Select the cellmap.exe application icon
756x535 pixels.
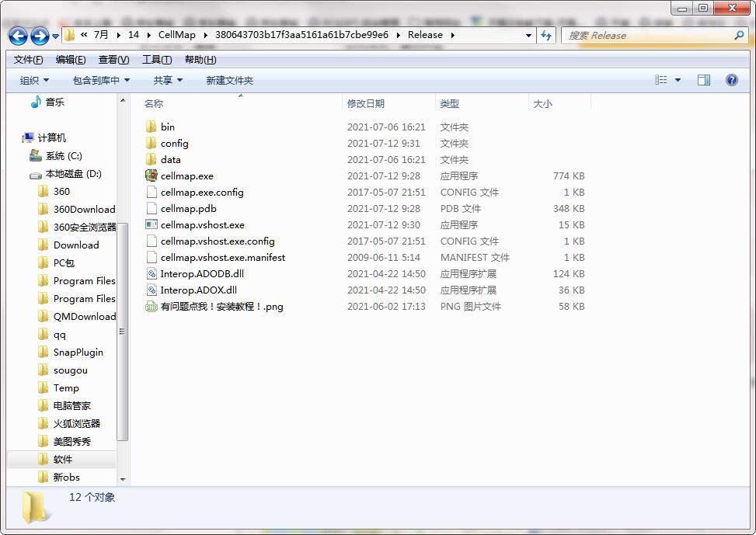point(152,176)
